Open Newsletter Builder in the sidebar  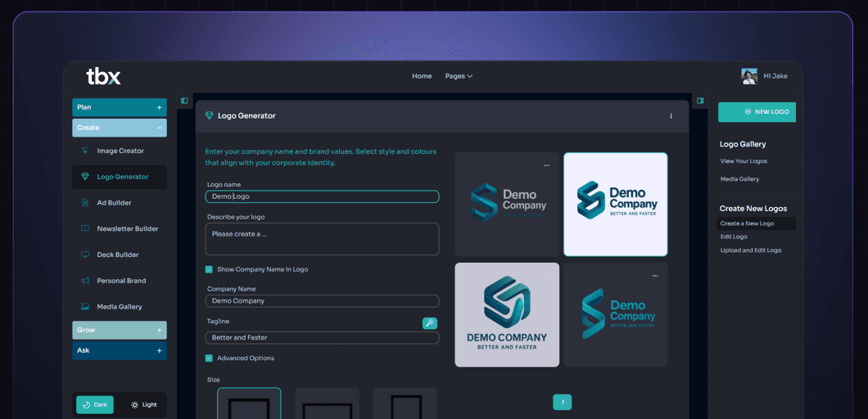pyautogui.click(x=127, y=229)
